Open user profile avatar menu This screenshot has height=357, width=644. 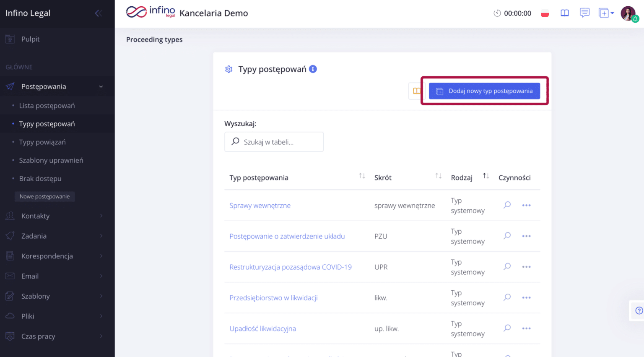[628, 13]
